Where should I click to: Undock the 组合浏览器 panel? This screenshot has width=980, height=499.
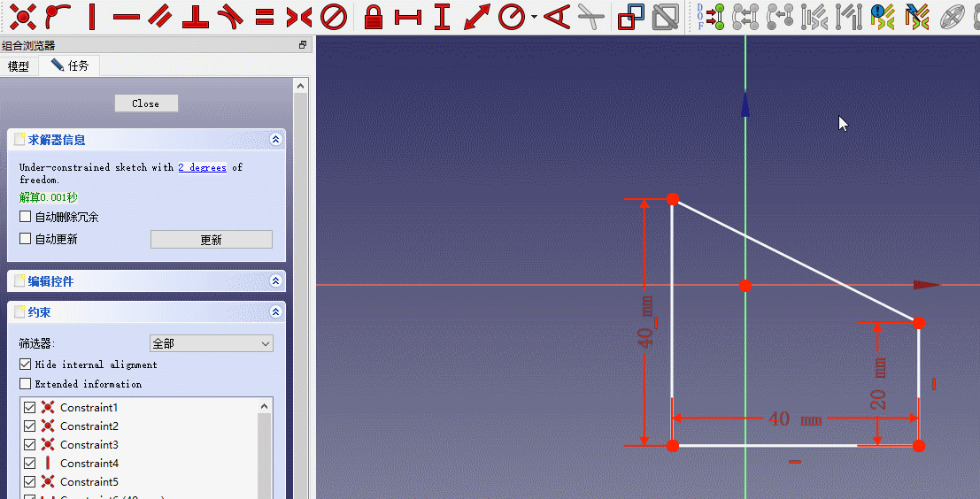coord(303,45)
